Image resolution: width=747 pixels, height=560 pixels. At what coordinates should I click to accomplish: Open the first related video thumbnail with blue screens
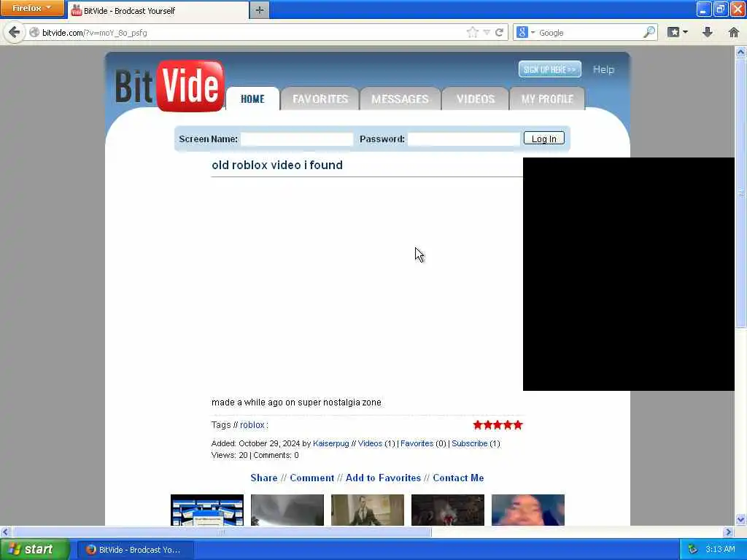click(x=206, y=510)
